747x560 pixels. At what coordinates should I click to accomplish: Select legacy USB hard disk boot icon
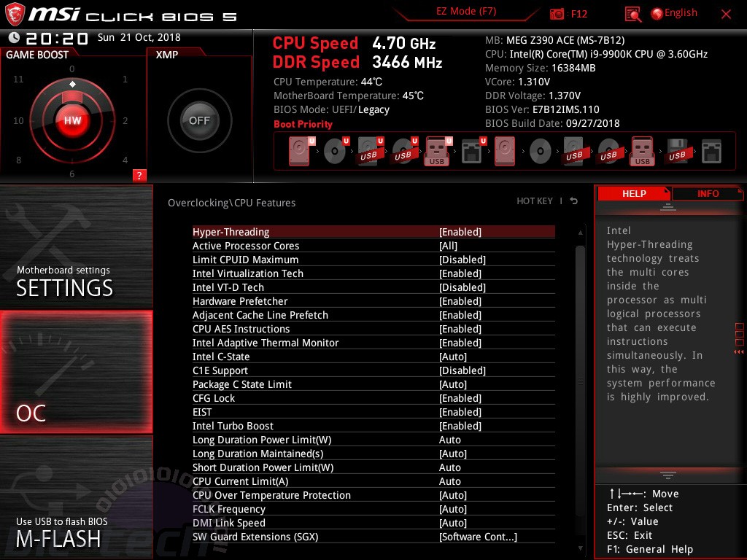click(x=574, y=151)
